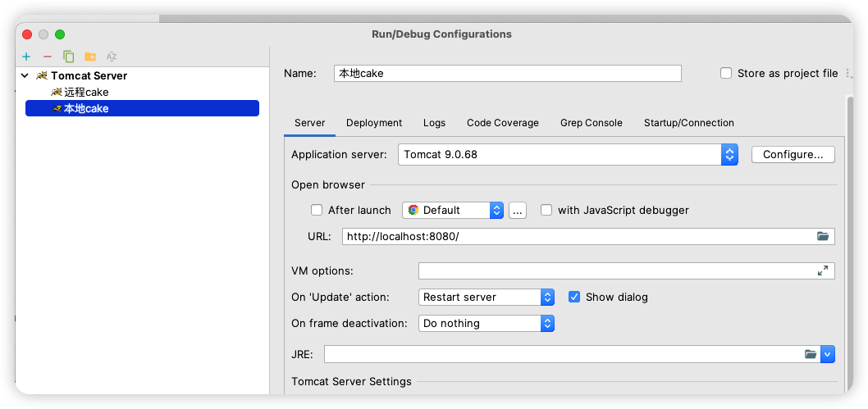This screenshot has height=409, width=868.
Task: Click the Configure... button
Action: point(793,154)
